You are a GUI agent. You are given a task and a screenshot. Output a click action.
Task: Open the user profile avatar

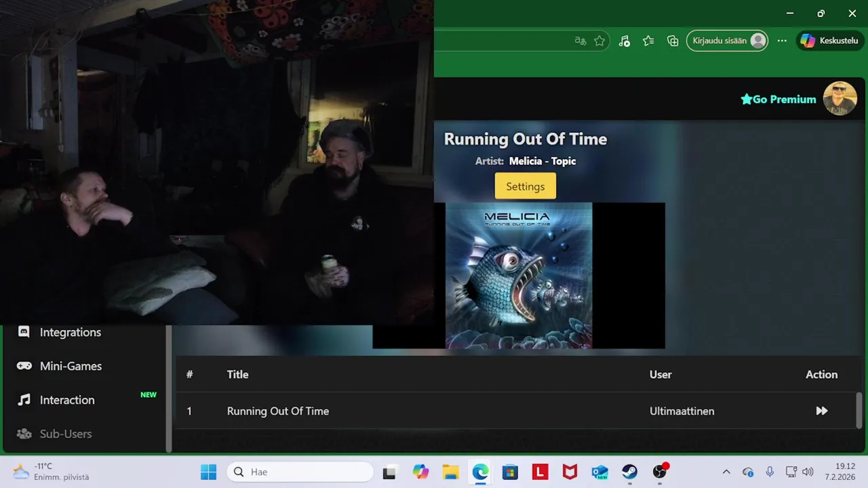click(840, 99)
